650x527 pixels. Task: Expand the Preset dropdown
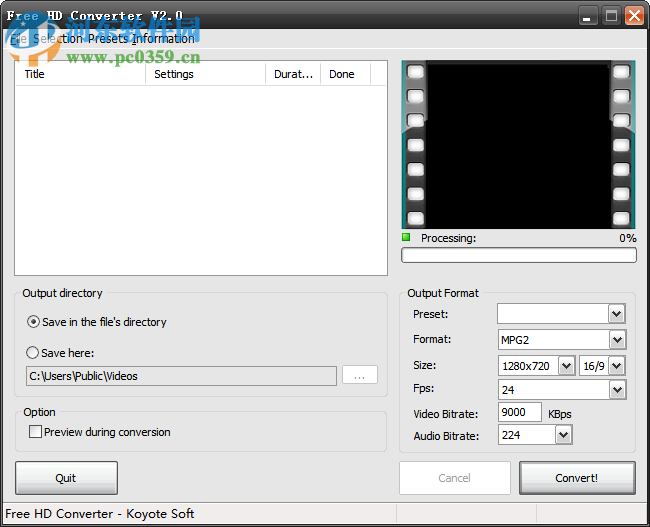[616, 314]
